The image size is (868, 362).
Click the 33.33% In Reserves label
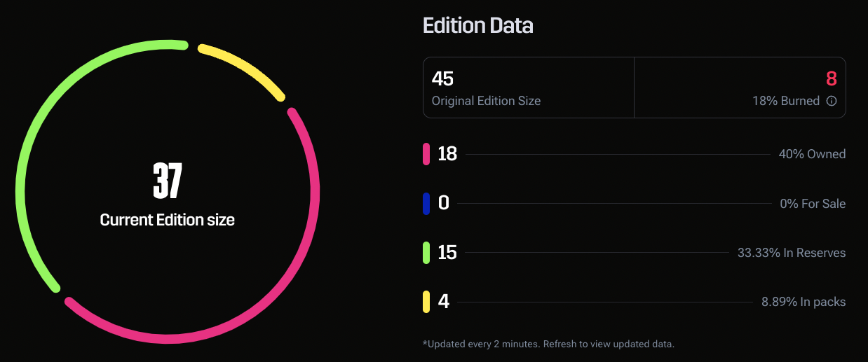(x=792, y=253)
